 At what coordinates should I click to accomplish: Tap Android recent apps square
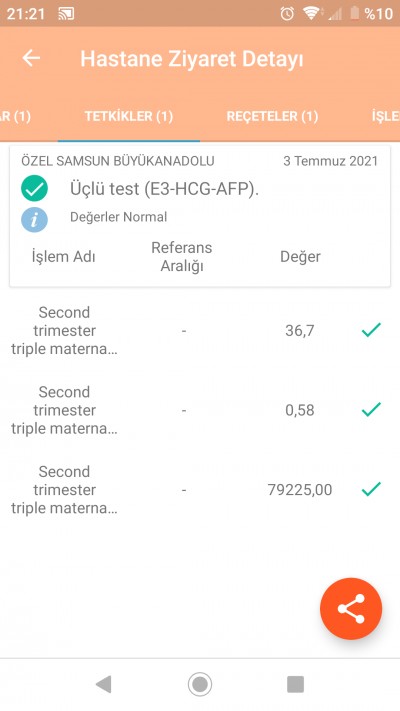point(295,684)
